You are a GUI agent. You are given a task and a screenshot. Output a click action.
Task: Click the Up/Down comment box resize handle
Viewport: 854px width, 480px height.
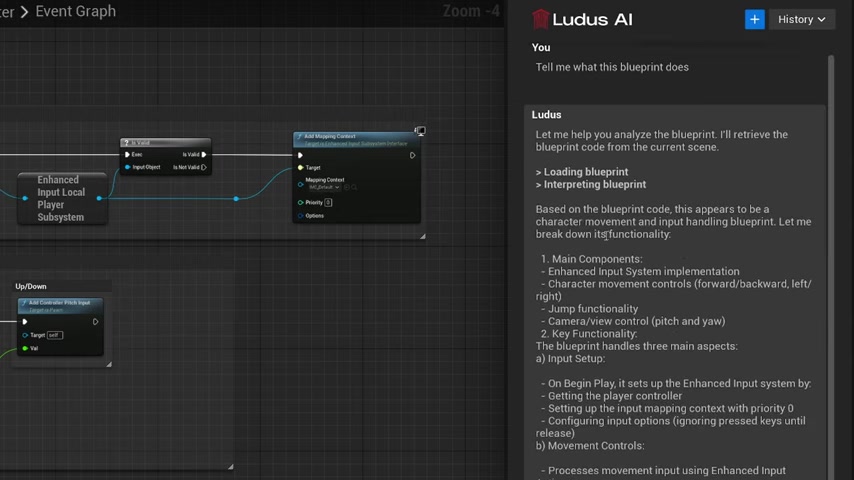click(109, 364)
